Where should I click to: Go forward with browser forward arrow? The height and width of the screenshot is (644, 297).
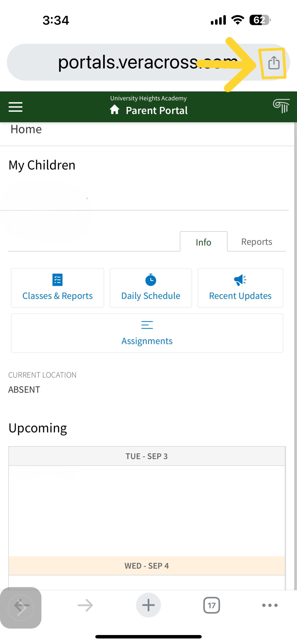click(85, 605)
